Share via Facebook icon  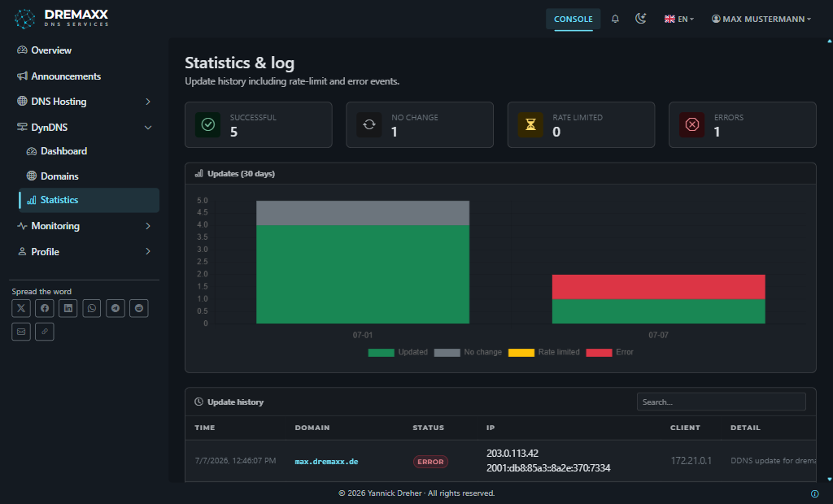45,308
